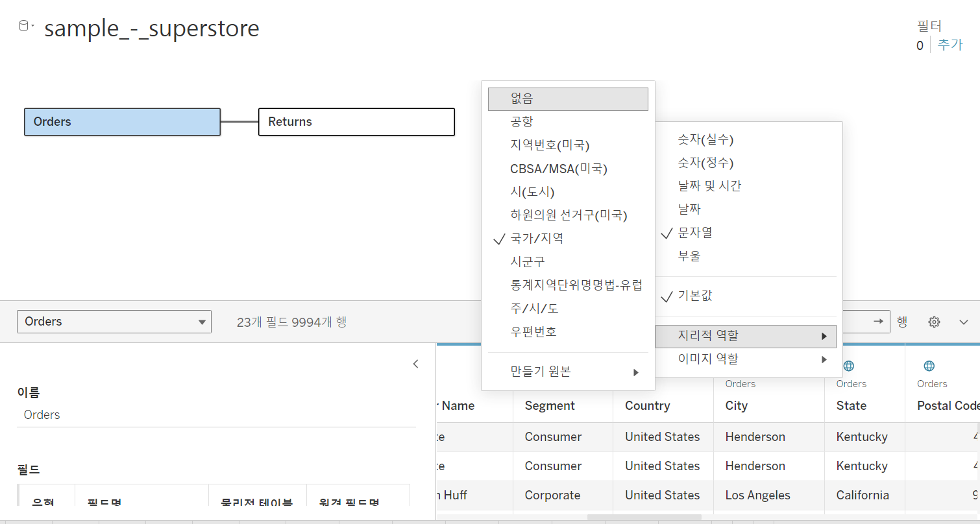
Task: Open 지리적 역할 submenu
Action: [746, 336]
